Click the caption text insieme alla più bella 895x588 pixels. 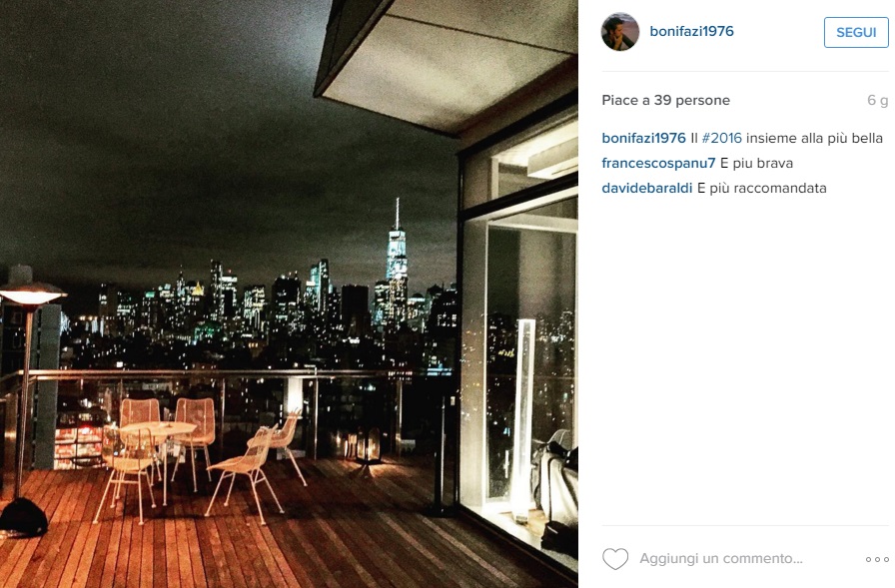[814, 138]
